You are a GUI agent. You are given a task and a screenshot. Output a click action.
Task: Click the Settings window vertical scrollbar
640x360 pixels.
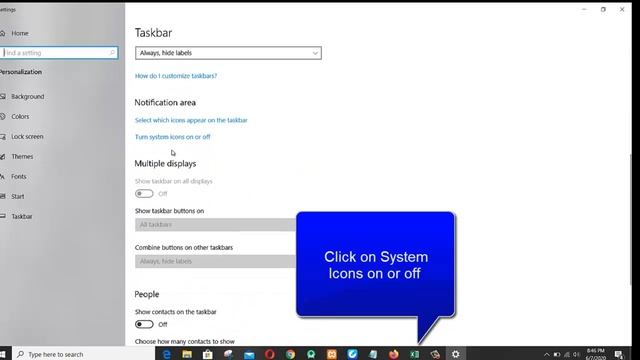tap(631, 220)
